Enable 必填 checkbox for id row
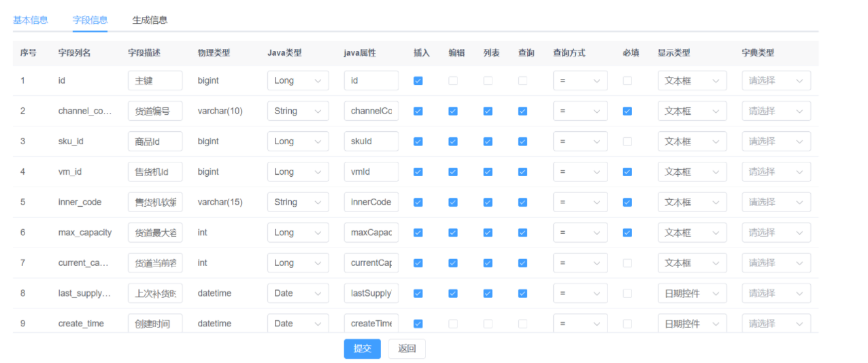Screen dimensions: 868x363 [x=627, y=81]
